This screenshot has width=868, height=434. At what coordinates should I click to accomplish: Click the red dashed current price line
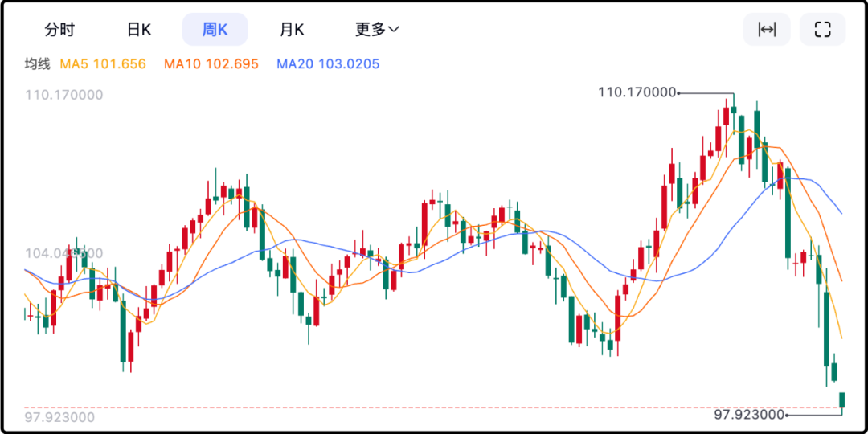click(402, 407)
